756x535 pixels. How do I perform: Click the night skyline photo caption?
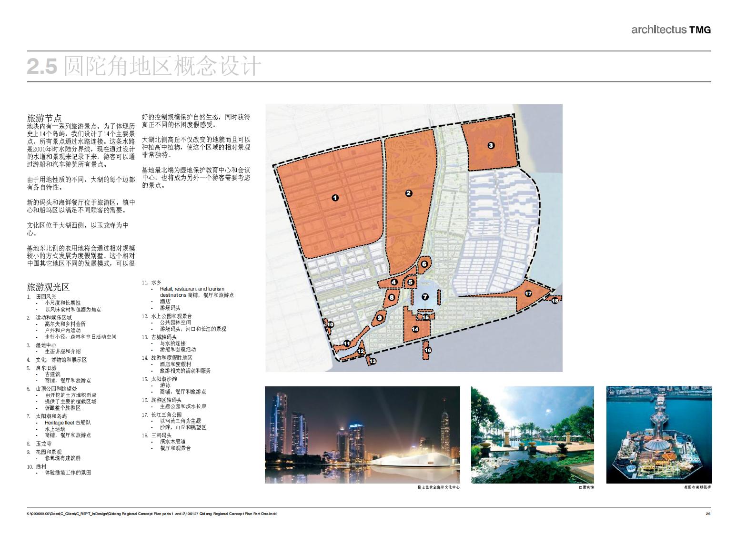[438, 487]
